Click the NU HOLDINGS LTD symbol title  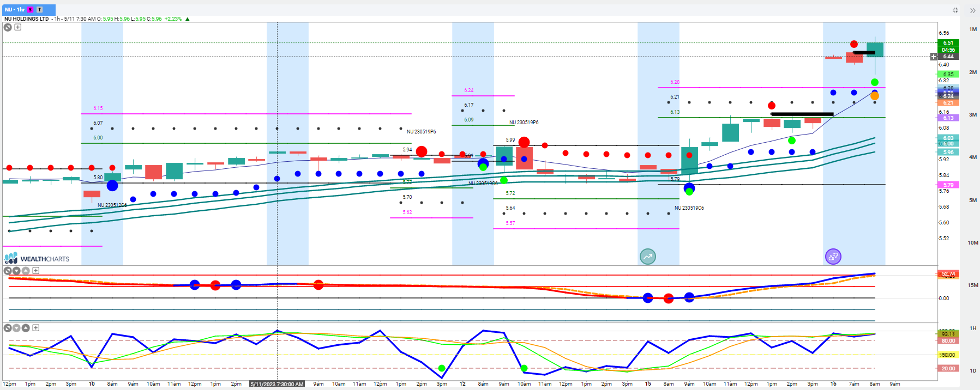point(26,19)
